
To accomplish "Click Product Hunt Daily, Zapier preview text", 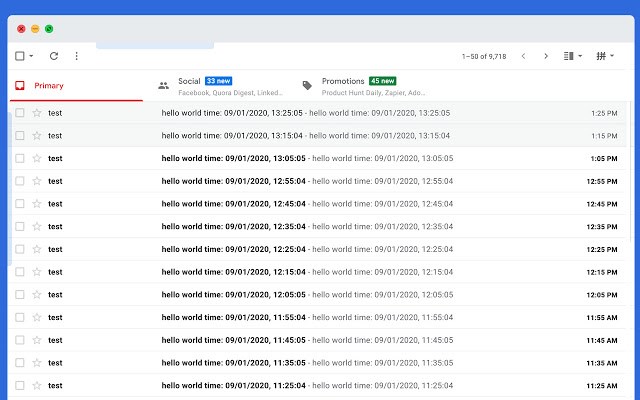I will point(373,93).
